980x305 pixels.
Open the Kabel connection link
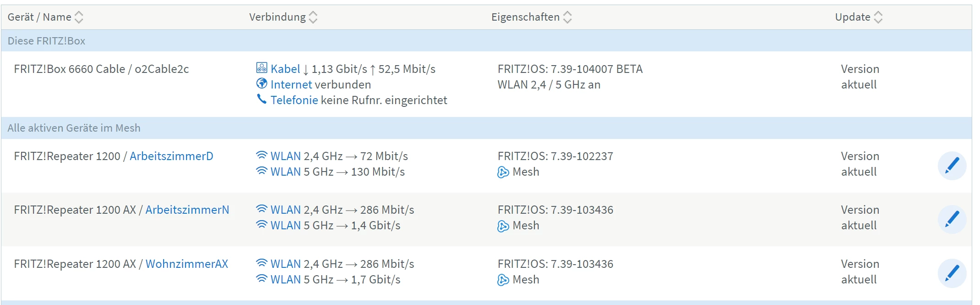pos(285,69)
